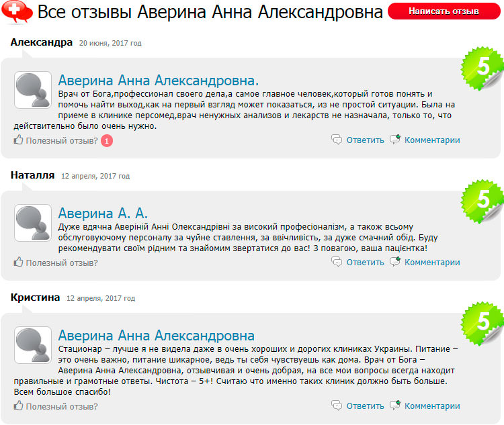504x425 pixels.
Task: Click the reviewer name "Кристина"
Action: tap(35, 297)
